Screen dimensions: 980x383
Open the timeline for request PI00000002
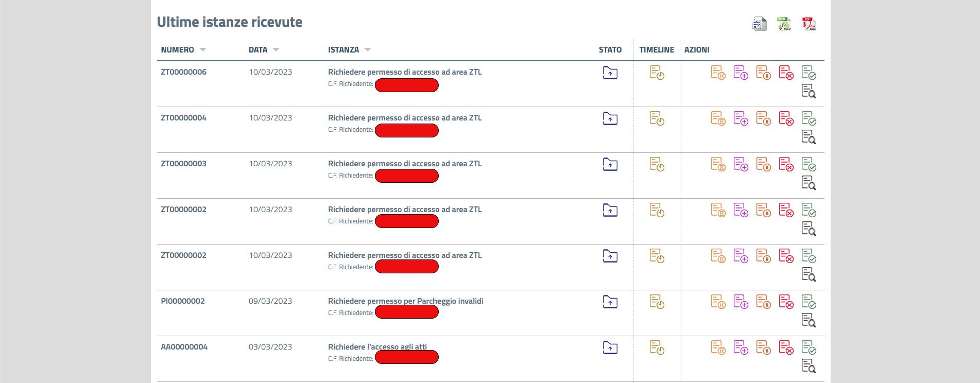pos(657,302)
